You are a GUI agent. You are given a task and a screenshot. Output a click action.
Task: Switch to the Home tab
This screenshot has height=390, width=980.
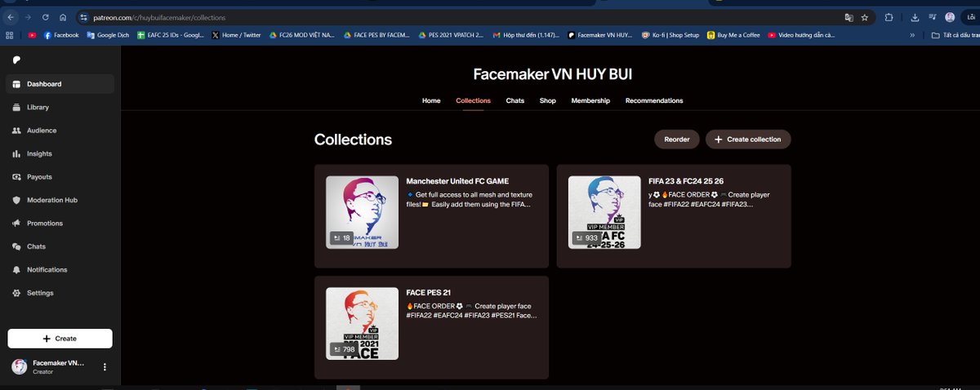coord(431,100)
